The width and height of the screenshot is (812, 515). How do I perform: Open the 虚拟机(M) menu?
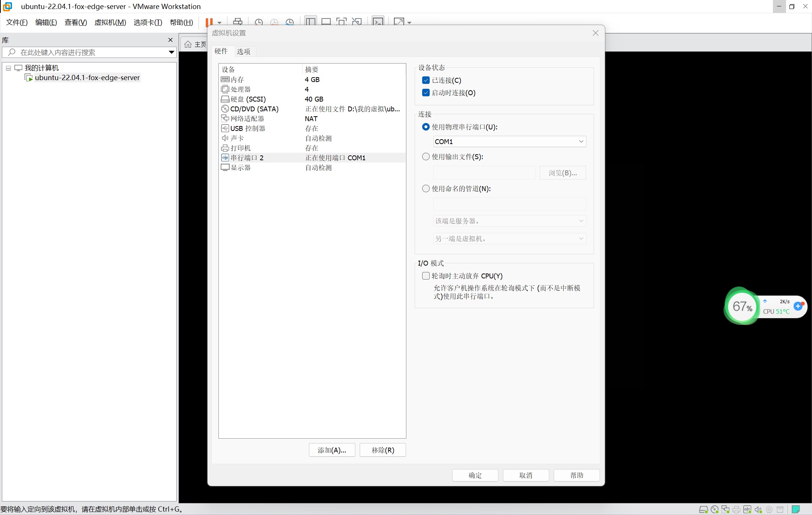point(110,22)
